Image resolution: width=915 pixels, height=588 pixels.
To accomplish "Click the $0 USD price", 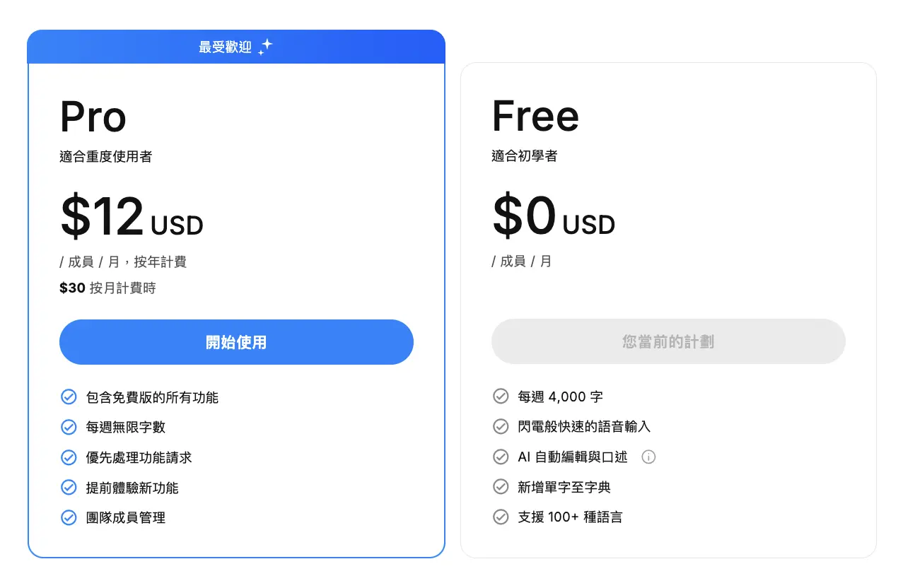I will [x=554, y=217].
